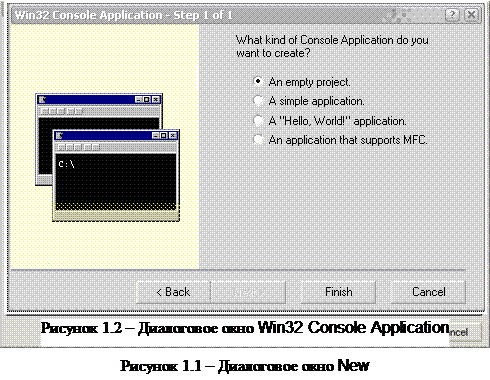Dismiss the wizard using Cancel
490x380 pixels.
coord(428,292)
